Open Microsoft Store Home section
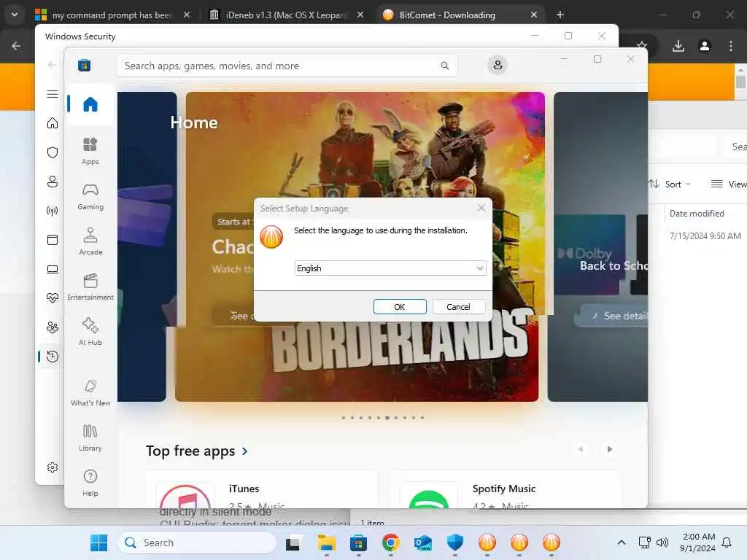The image size is (747, 560). [90, 104]
